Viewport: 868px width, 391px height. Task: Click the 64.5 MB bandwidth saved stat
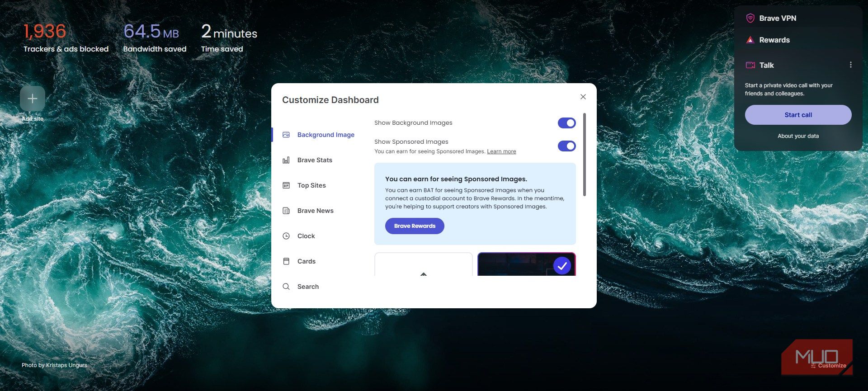tap(155, 38)
